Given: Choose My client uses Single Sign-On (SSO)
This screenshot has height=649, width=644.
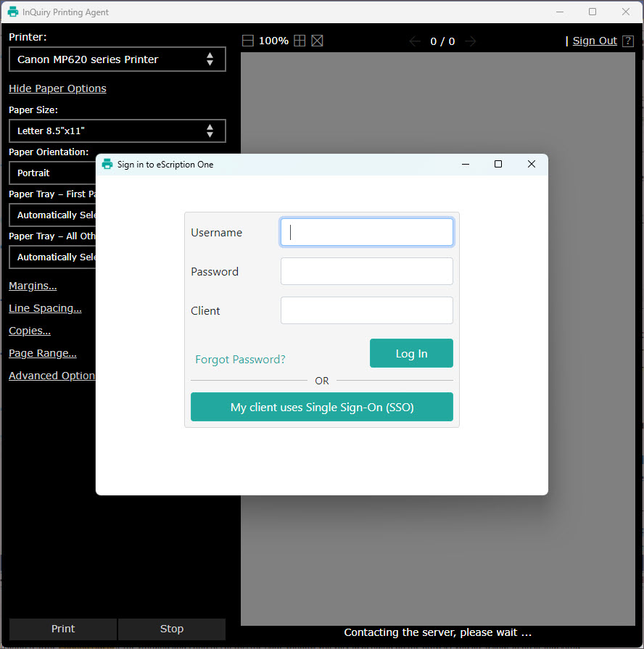Looking at the screenshot, I should click(321, 408).
